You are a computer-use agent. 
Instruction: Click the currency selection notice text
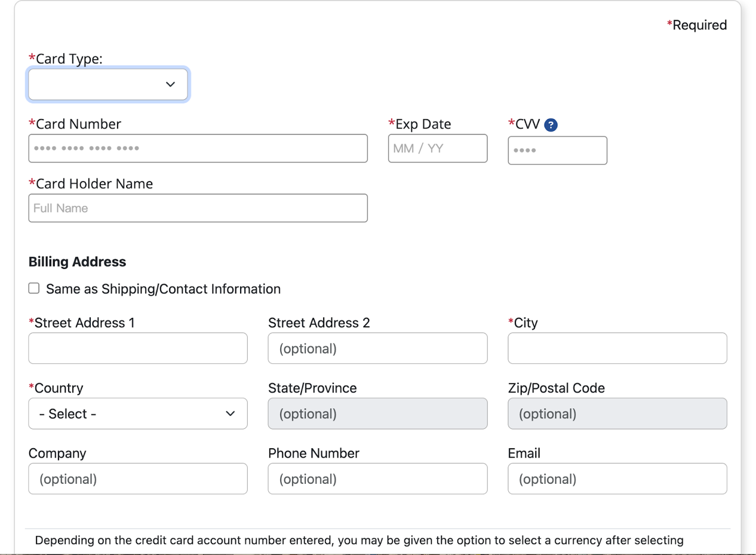click(x=359, y=541)
